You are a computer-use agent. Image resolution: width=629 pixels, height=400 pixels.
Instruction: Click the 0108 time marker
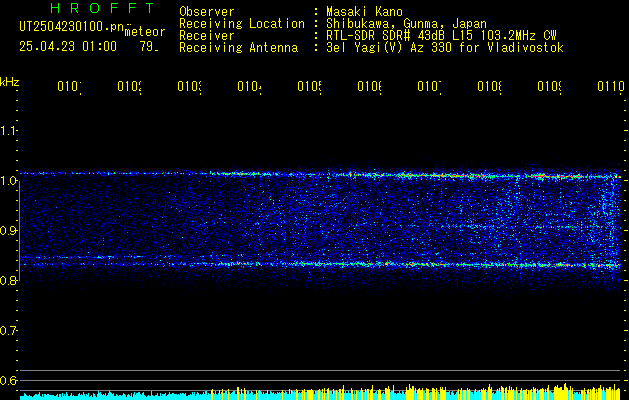tap(489, 86)
